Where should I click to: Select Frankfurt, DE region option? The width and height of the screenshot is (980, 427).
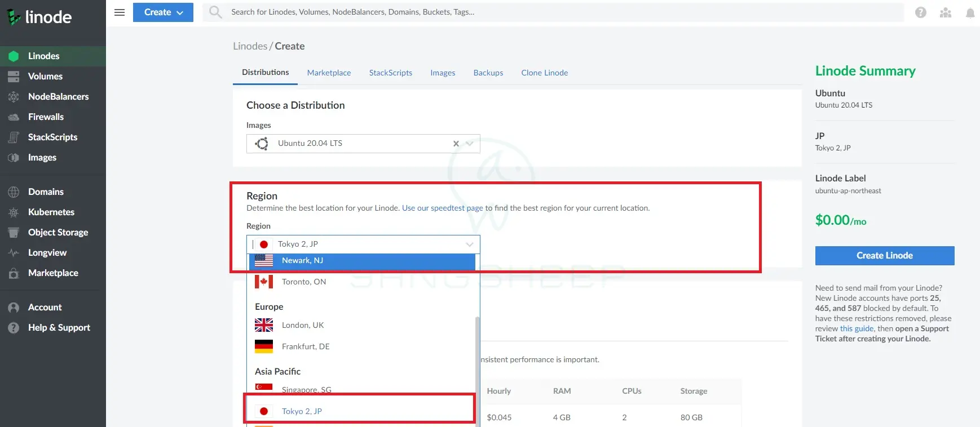[362, 346]
